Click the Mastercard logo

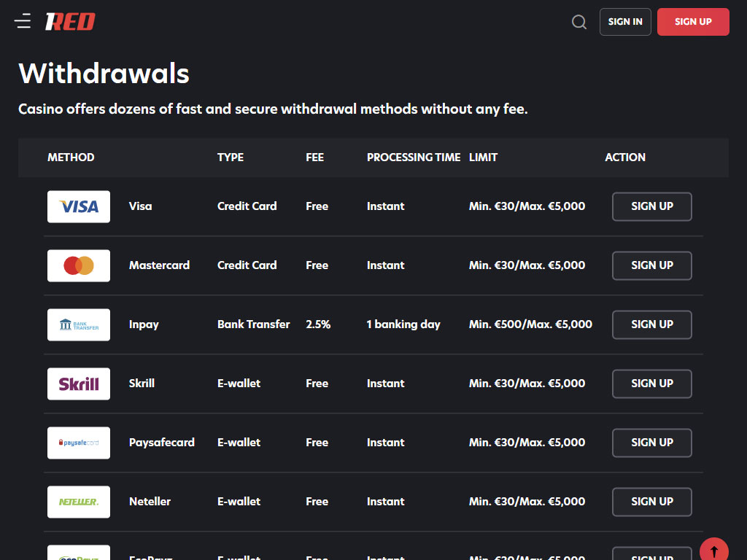(79, 265)
